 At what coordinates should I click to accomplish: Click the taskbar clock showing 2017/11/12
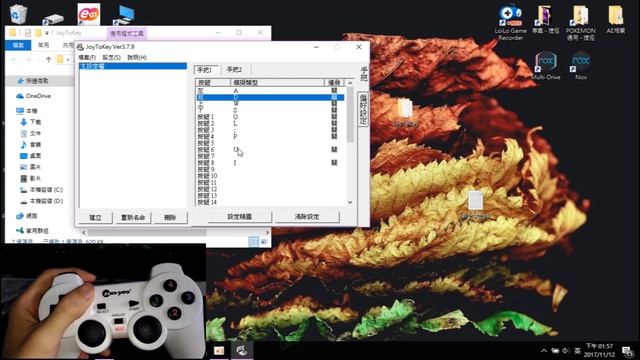point(599,350)
